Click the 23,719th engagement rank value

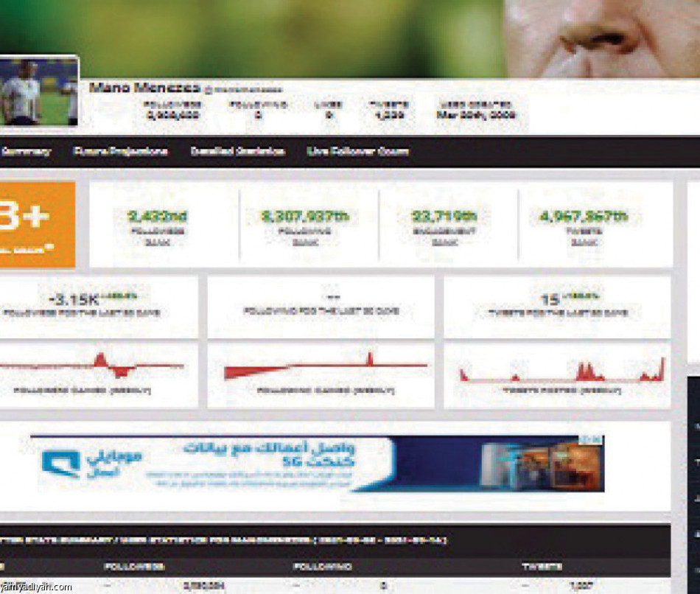coord(444,217)
